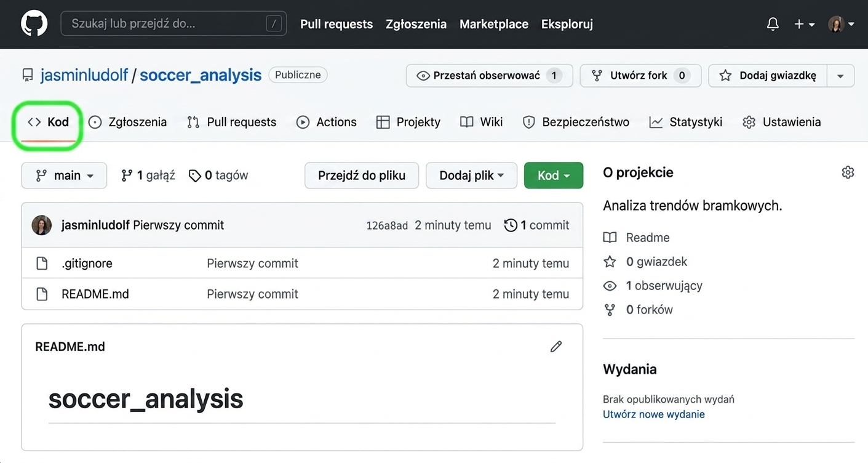Open the user avatar menu in header
Viewport: 868px width, 463px height.
pos(841,24)
